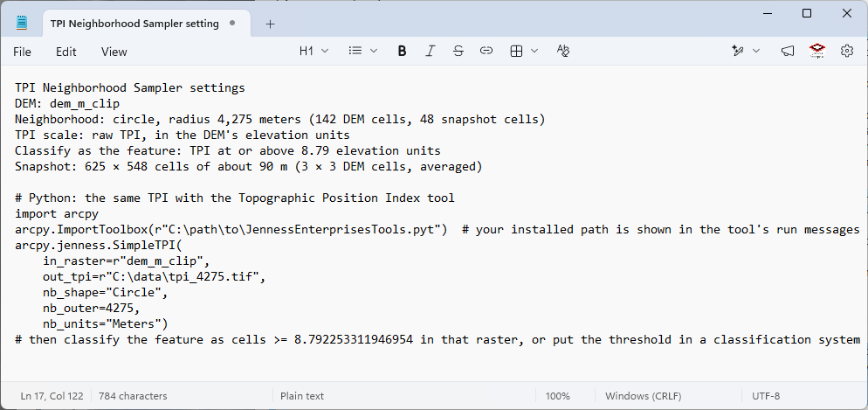The image size is (868, 410).
Task: Click the 'nb_units="Meters")' line
Action: (105, 323)
